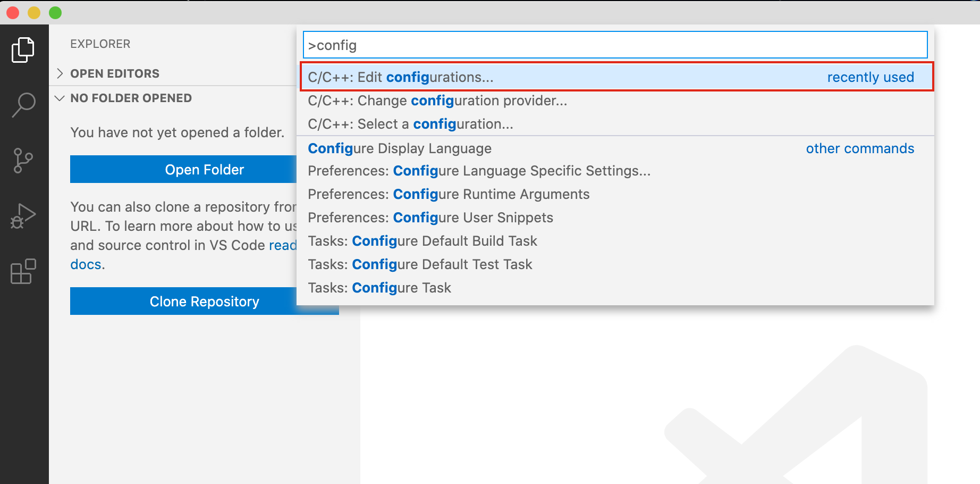Viewport: 980px width, 484px height.
Task: Open the Run and Debug icon
Action: point(23,216)
